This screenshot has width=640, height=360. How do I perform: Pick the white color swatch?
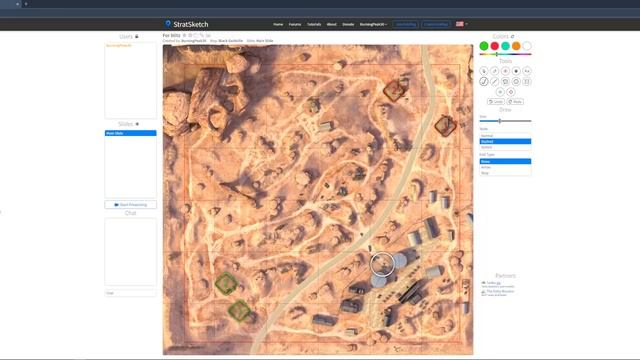[x=527, y=46]
